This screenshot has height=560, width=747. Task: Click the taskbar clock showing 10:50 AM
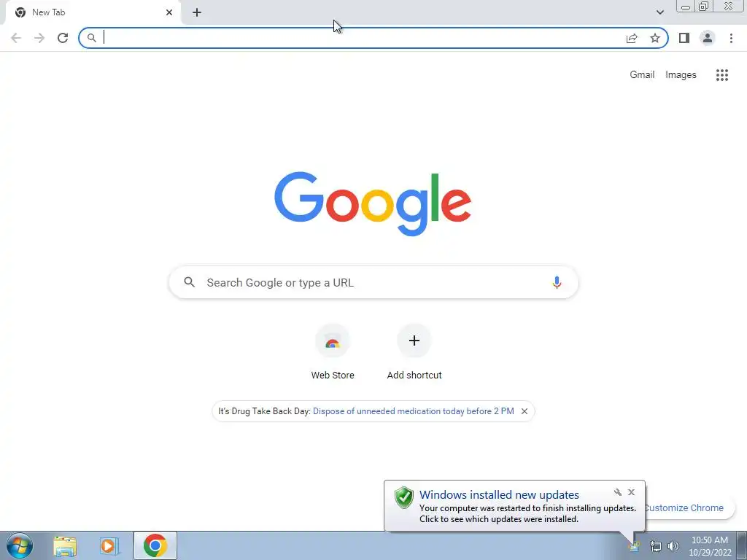point(710,546)
